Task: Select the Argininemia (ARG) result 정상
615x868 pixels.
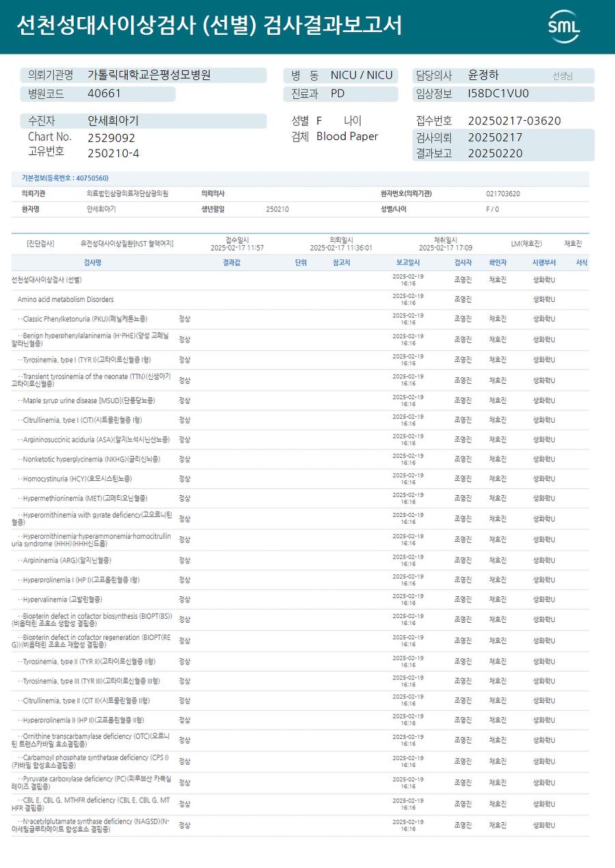Action: (x=184, y=561)
